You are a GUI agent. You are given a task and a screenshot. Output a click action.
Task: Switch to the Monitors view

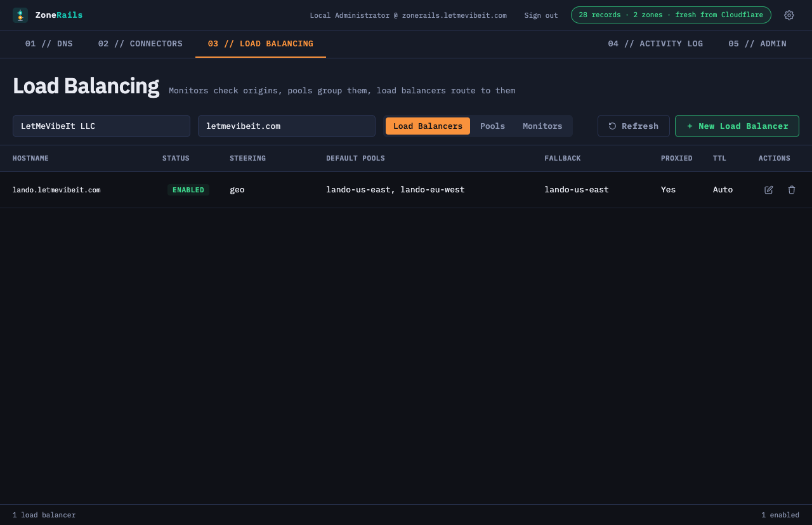[x=542, y=126]
